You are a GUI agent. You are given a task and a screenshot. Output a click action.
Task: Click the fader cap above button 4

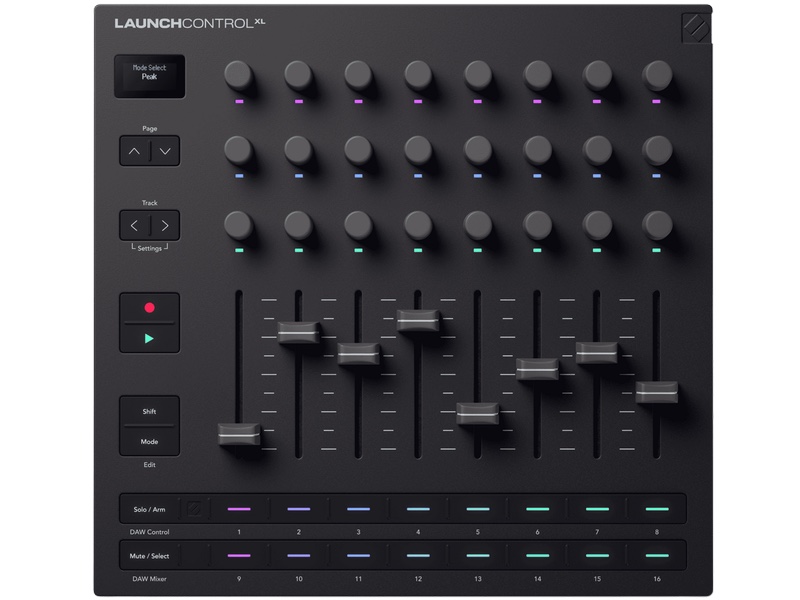tap(418, 320)
